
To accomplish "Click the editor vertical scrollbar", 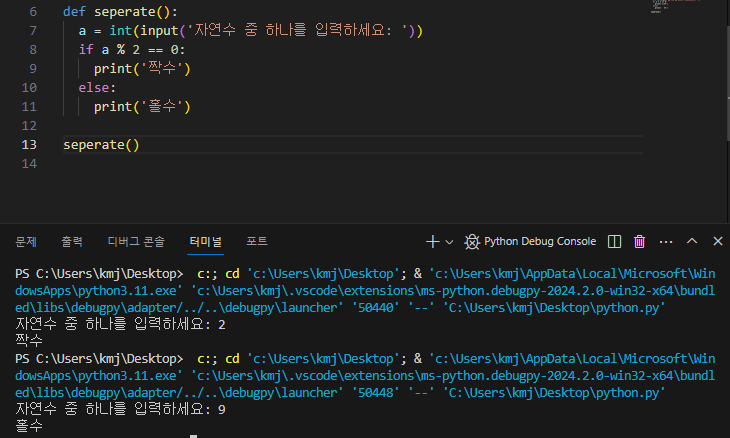I will 728,84.
